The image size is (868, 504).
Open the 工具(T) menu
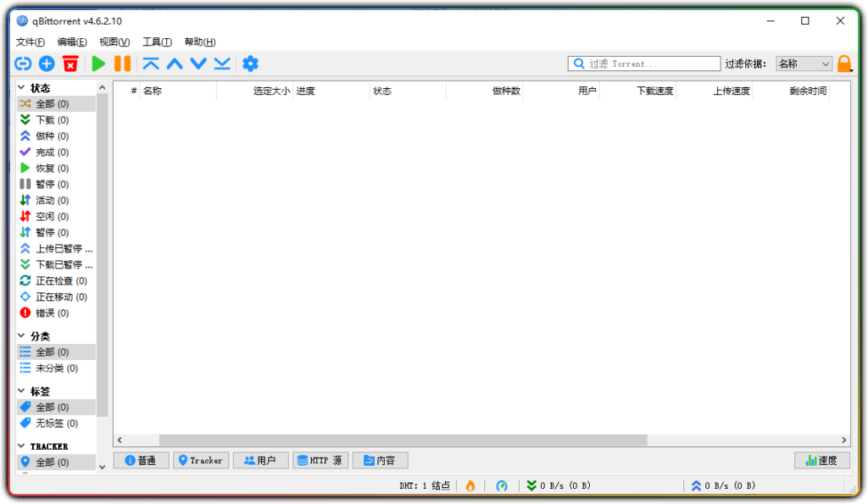[x=157, y=42]
